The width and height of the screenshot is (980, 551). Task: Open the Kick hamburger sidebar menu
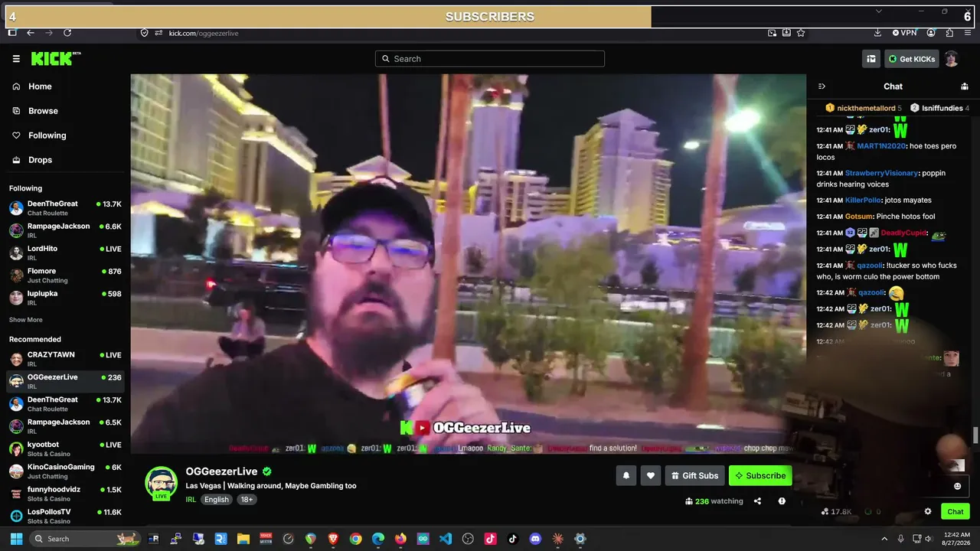(x=16, y=59)
